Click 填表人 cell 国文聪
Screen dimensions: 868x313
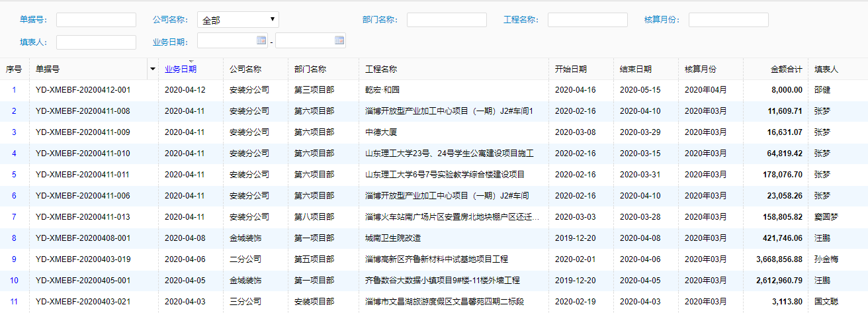[826, 302]
